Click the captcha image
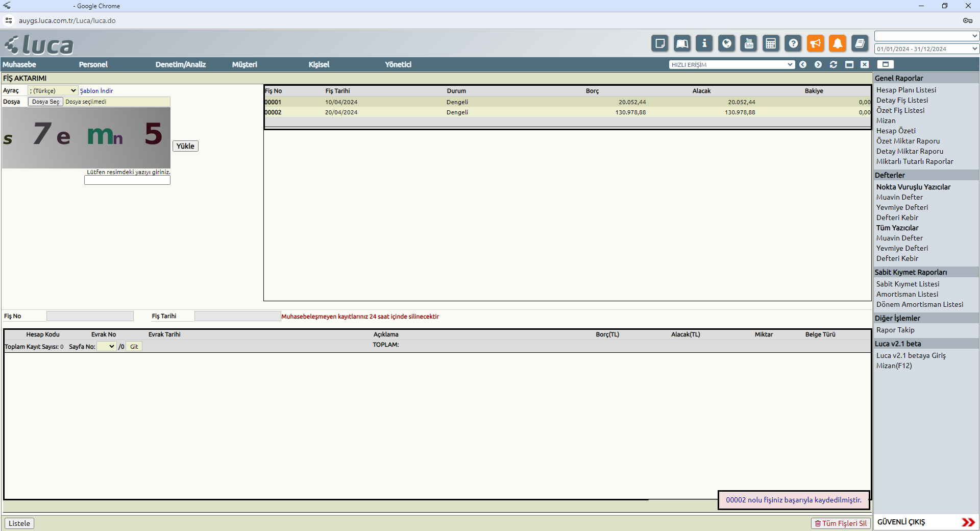This screenshot has height=531, width=980. point(86,137)
